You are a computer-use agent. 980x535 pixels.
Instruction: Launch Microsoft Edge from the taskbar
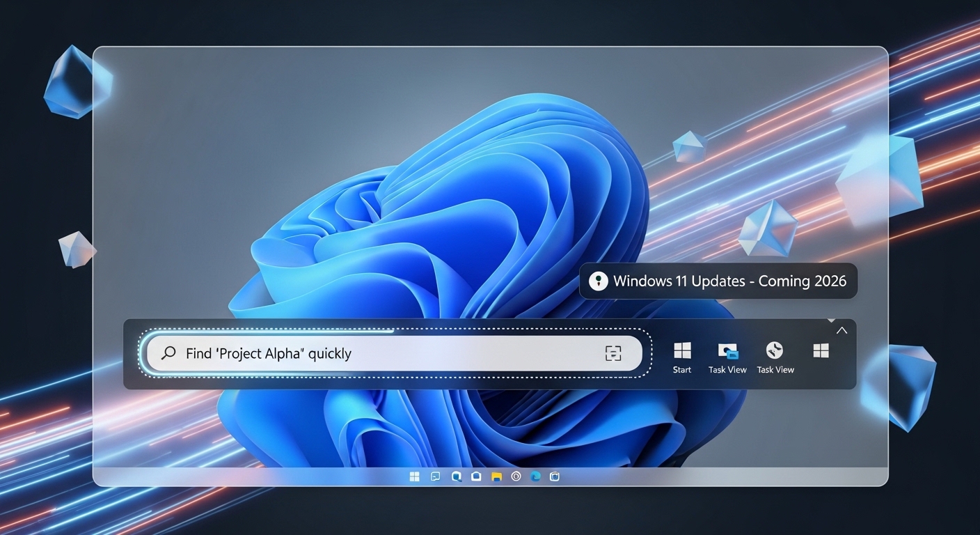535,476
